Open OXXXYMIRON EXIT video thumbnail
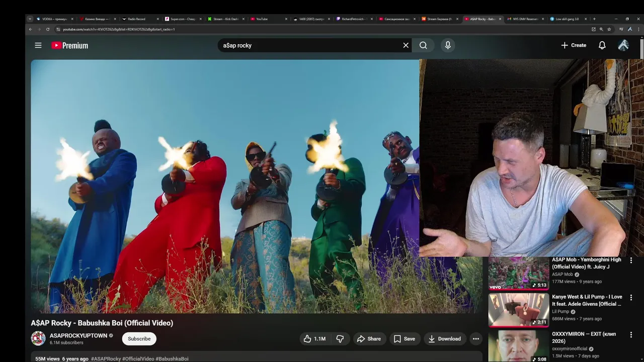Image resolution: width=644 pixels, height=362 pixels. coord(519,346)
